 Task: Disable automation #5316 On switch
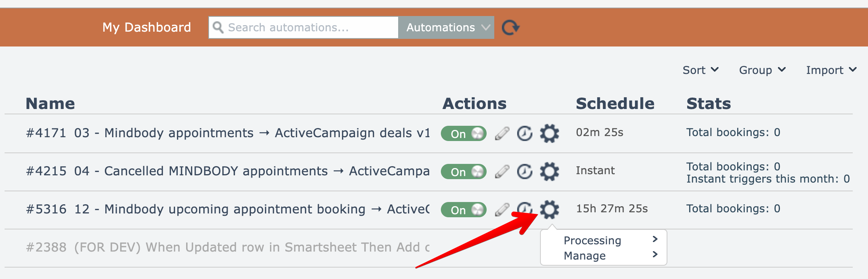[x=463, y=210]
